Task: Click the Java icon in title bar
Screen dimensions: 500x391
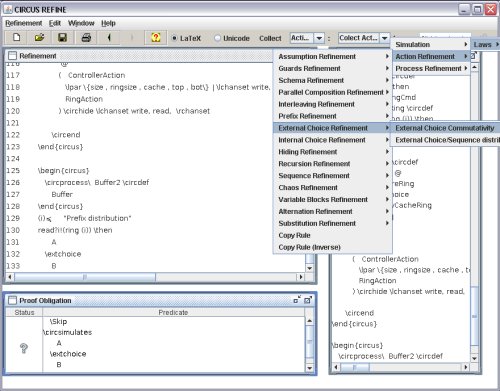Action: click(x=8, y=9)
